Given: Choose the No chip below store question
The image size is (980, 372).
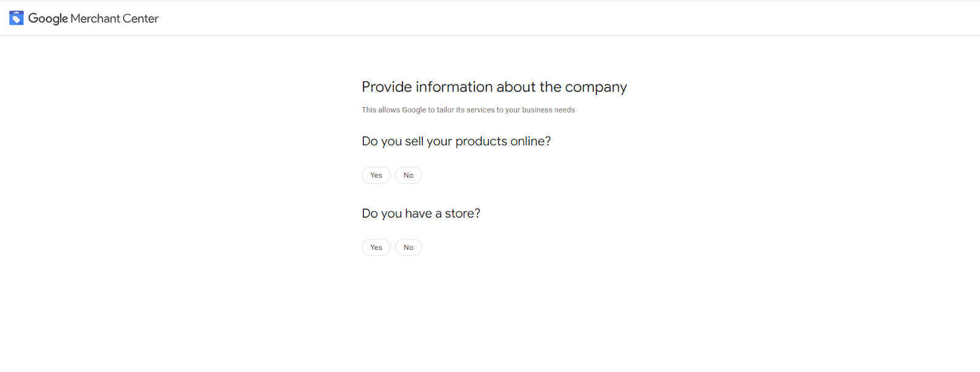Looking at the screenshot, I should coord(409,248).
